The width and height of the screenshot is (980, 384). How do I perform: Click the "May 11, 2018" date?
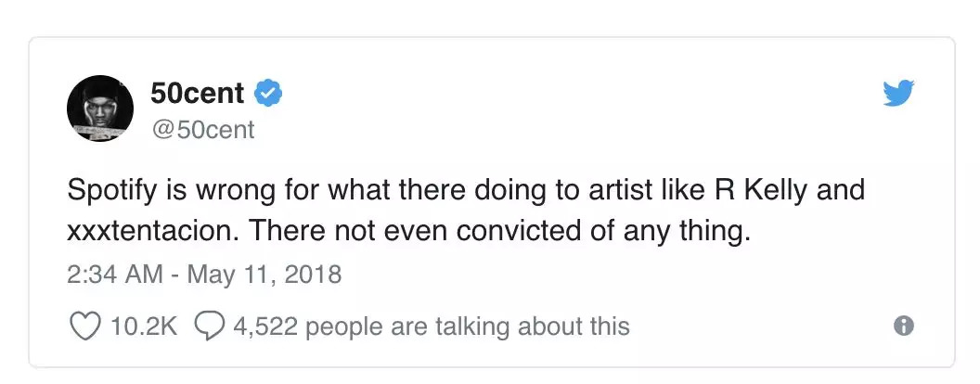tap(266, 275)
